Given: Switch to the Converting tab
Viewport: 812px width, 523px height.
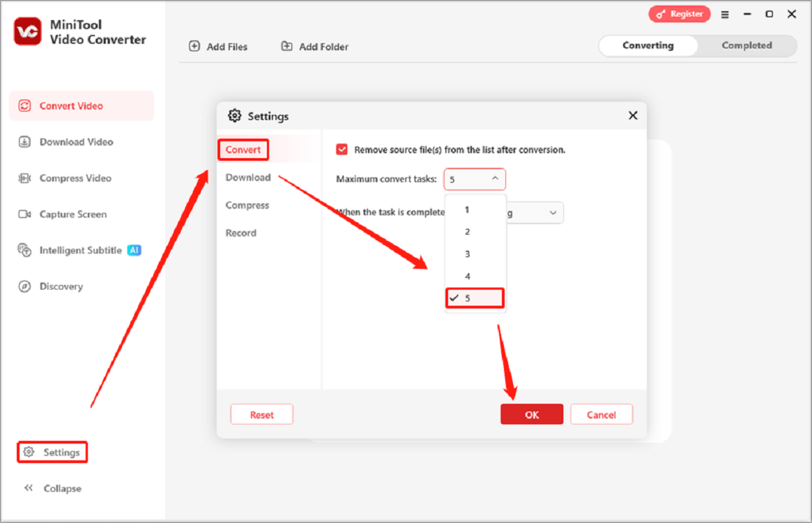Looking at the screenshot, I should tap(648, 45).
